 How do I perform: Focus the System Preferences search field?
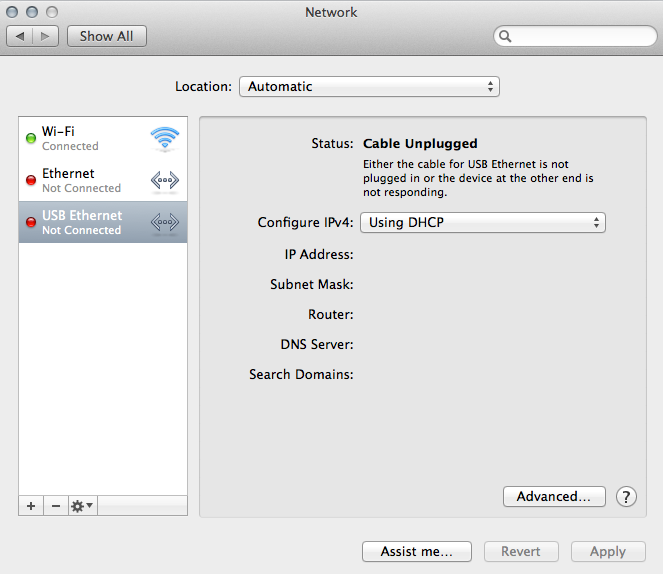tap(575, 36)
